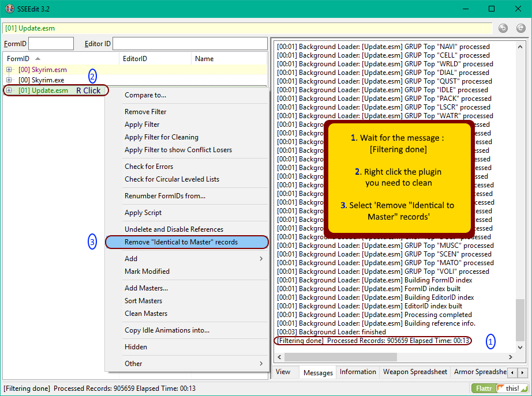Expand the [01] Update.esm tree node

pyautogui.click(x=9, y=90)
